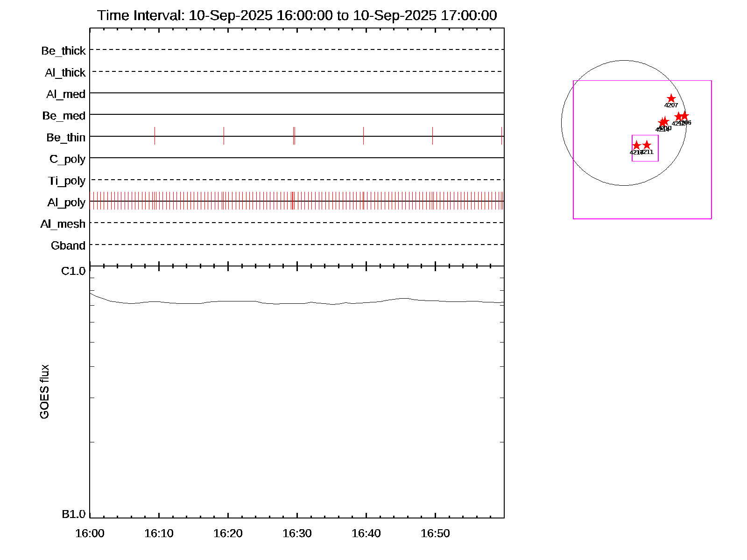Click the C_poly filter label
The image size is (747, 560).
[x=67, y=159]
